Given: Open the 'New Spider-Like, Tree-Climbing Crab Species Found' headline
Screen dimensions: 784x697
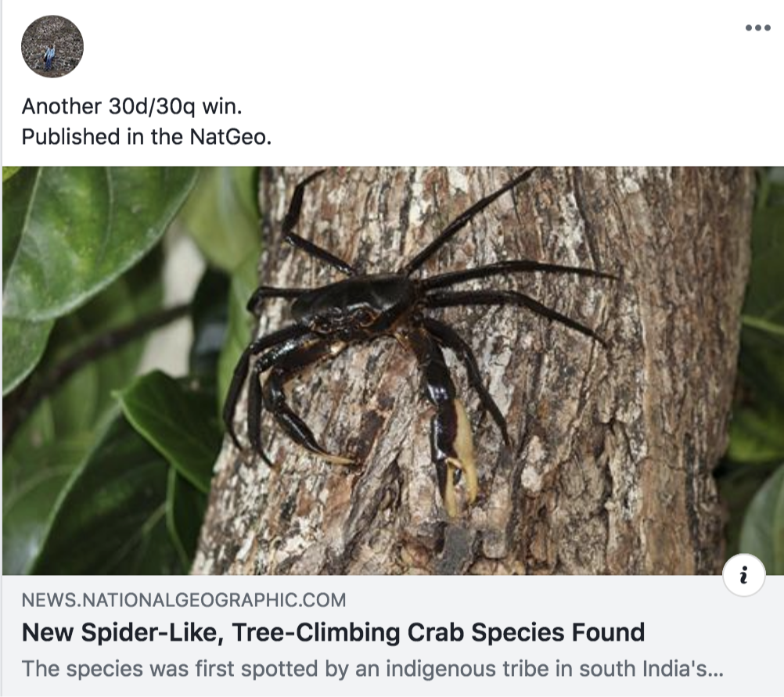Looking at the screenshot, I should pyautogui.click(x=333, y=632).
